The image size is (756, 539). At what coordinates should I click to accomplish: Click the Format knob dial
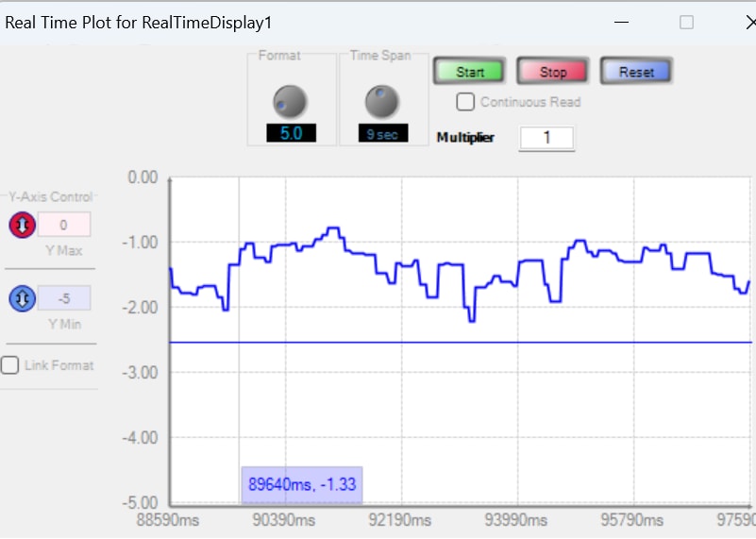pos(290,102)
